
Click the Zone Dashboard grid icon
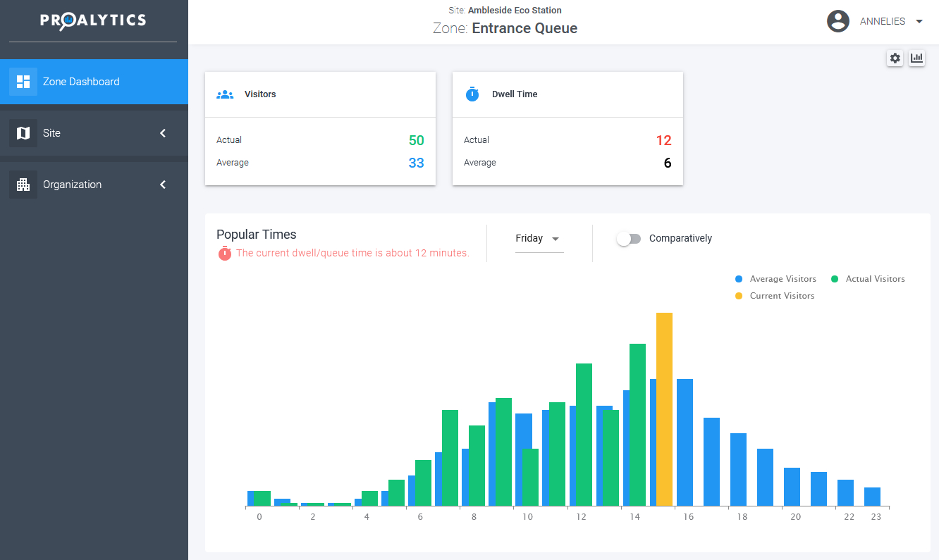tap(23, 82)
